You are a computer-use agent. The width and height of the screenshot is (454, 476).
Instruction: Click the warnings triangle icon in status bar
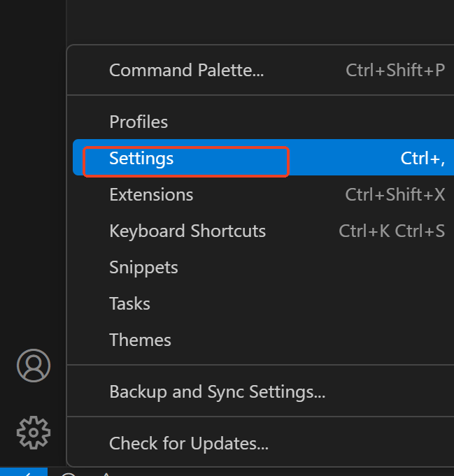click(x=106, y=474)
